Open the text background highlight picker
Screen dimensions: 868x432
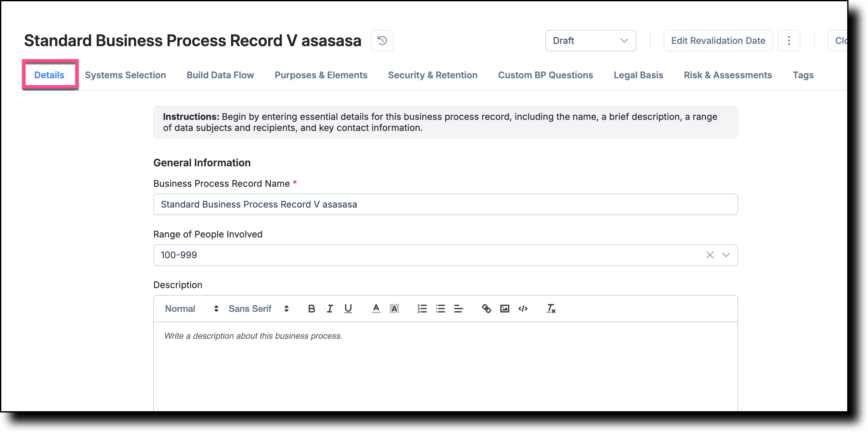tap(394, 308)
